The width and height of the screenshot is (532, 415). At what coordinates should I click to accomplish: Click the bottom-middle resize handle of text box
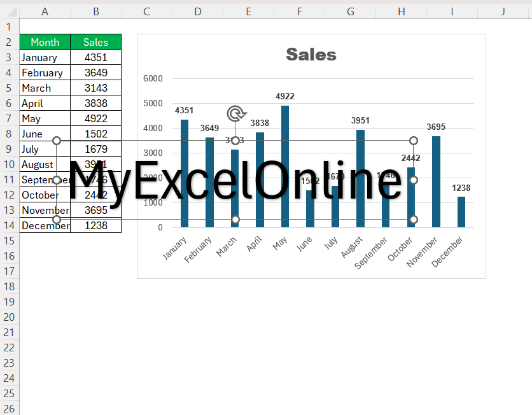[x=235, y=220]
